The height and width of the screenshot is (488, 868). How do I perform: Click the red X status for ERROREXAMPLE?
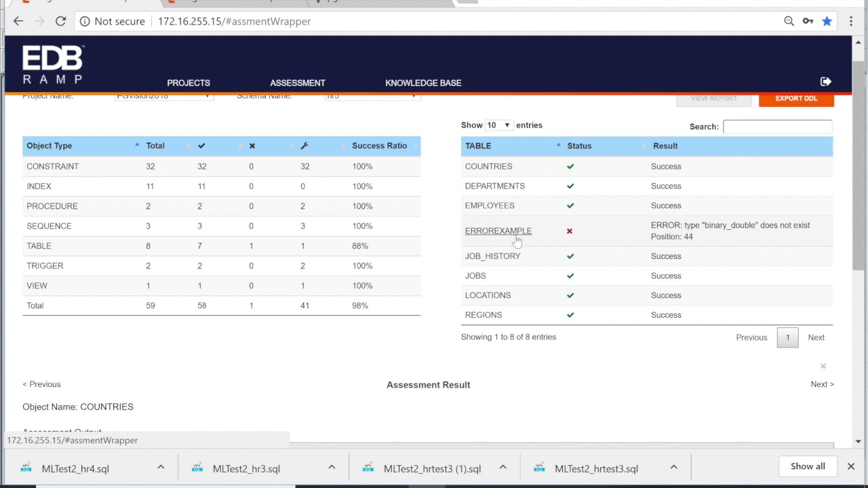coord(570,231)
